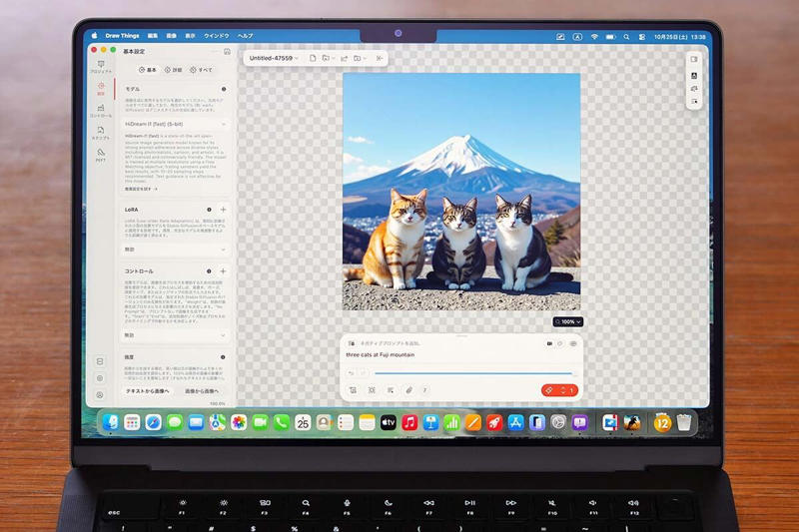The image size is (799, 532).
Task: Open the 100% zoom dropdown
Action: point(568,321)
